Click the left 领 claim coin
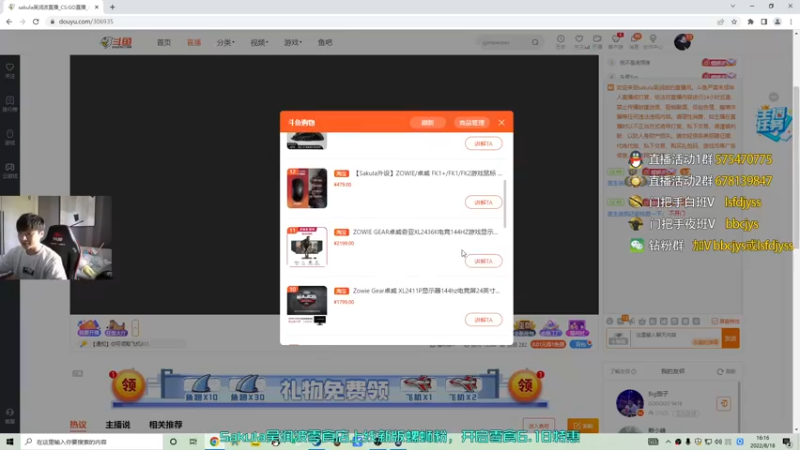The width and height of the screenshot is (800, 450). pos(128,386)
